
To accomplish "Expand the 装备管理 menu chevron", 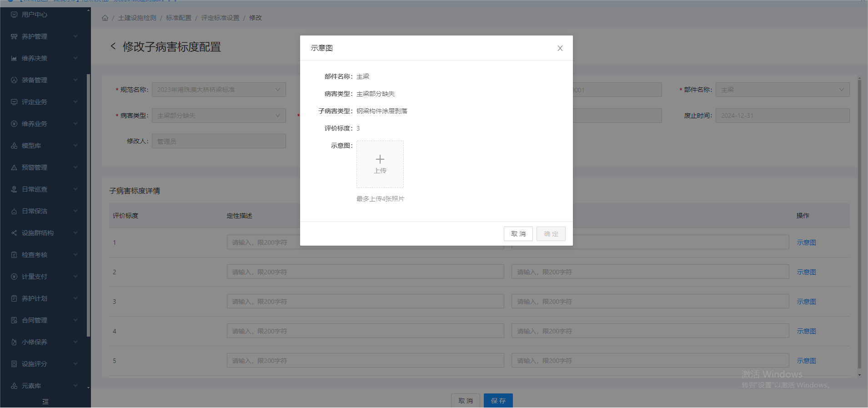I will [75, 80].
